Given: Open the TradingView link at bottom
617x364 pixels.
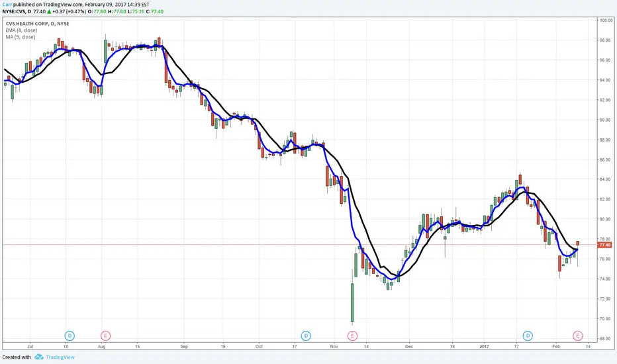Looking at the screenshot, I should coord(60,357).
